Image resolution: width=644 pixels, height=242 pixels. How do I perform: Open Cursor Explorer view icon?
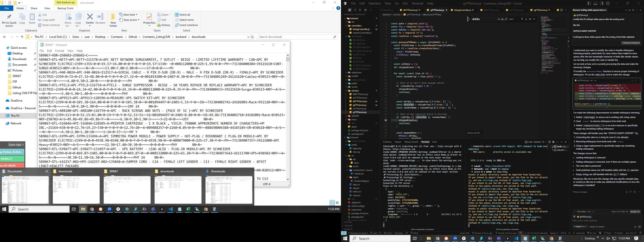click(349, 10)
